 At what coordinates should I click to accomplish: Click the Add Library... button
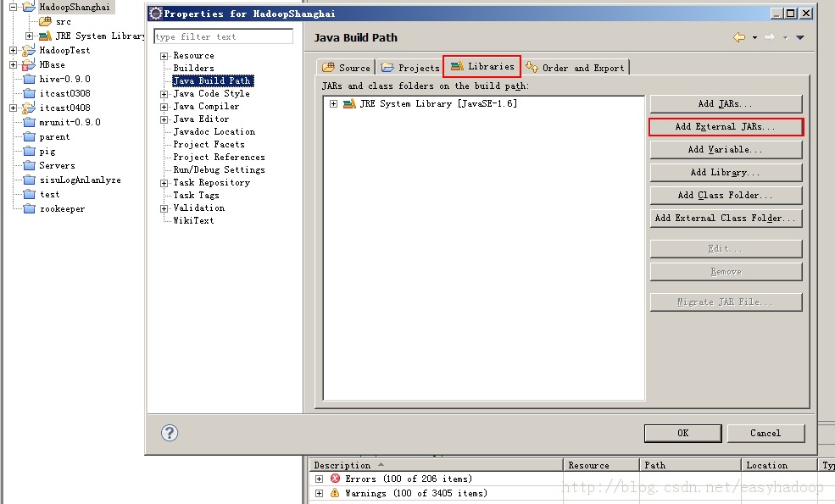point(726,173)
